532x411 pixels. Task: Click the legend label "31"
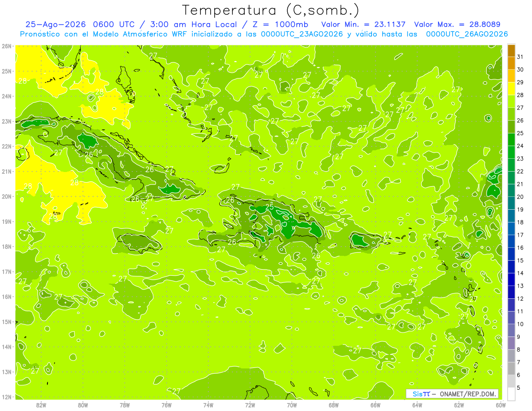coord(520,56)
